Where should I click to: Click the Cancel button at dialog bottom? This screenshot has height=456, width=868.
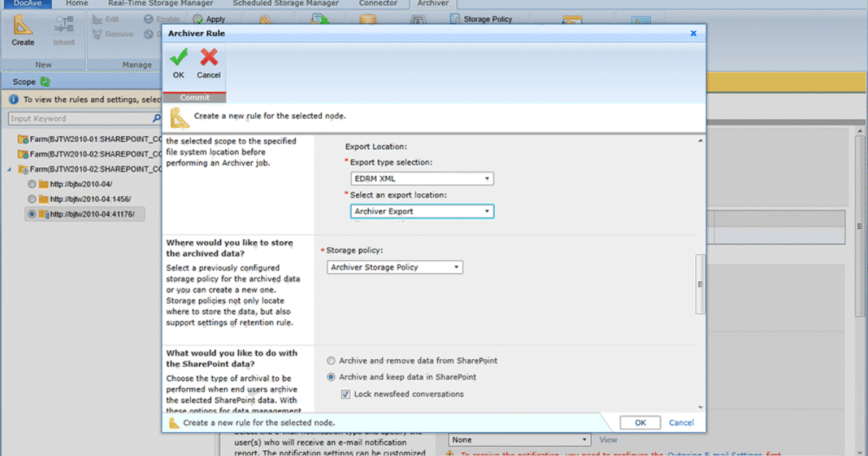681,422
